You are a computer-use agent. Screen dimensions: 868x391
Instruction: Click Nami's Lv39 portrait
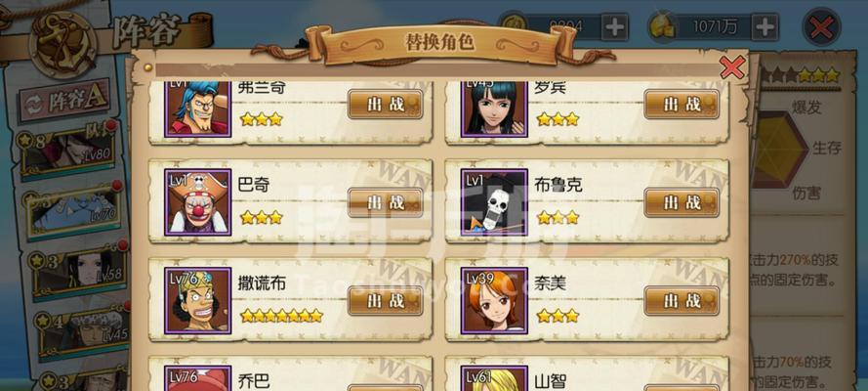[494, 301]
